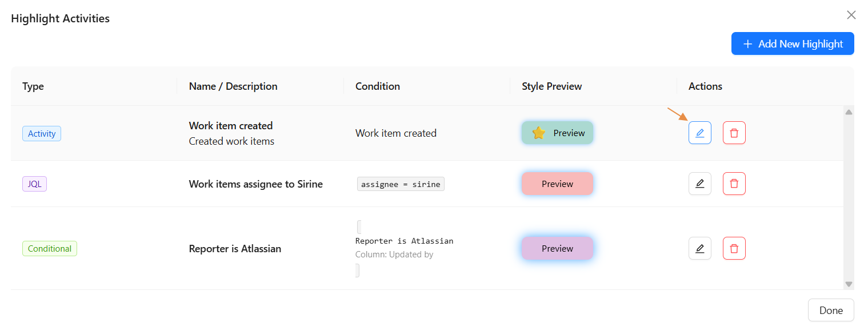Delete the Work item created highlight

click(734, 133)
